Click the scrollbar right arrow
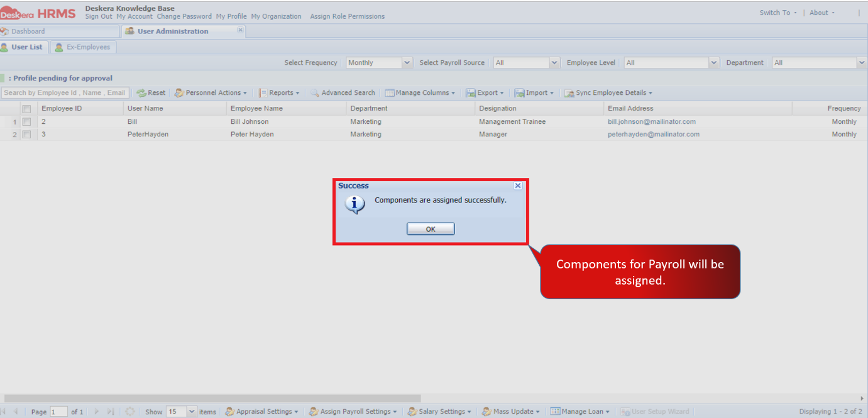The width and height of the screenshot is (868, 418). 862,399
